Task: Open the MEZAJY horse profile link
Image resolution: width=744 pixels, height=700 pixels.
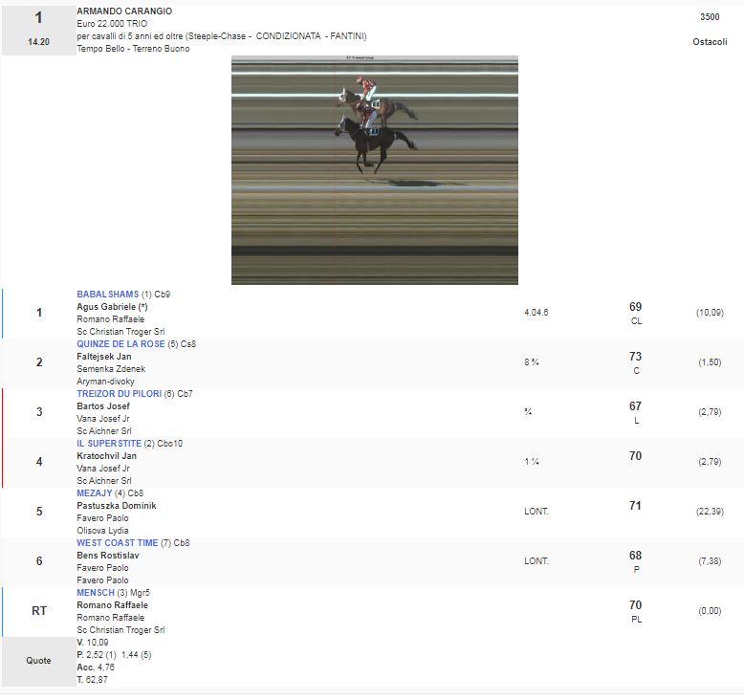Action: [94, 493]
